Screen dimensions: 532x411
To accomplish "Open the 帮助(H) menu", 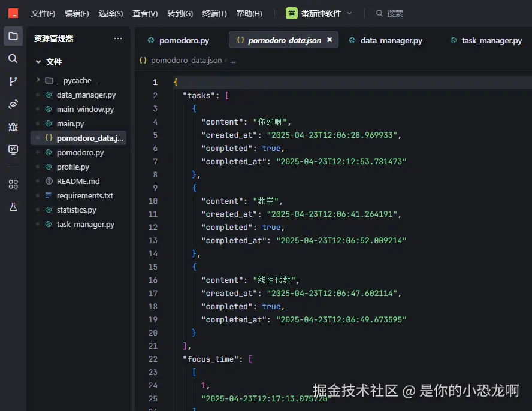I will (x=249, y=13).
